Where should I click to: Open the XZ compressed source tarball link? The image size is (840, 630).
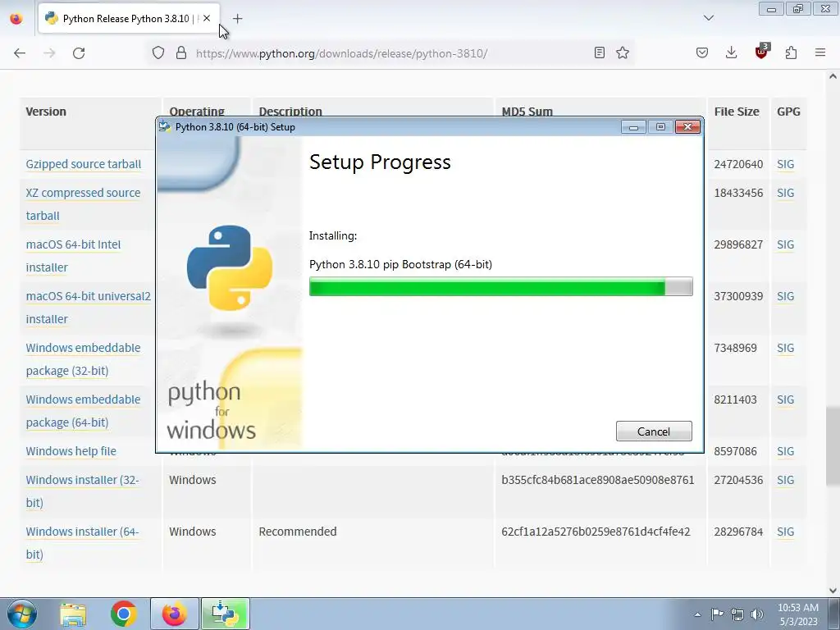point(83,204)
